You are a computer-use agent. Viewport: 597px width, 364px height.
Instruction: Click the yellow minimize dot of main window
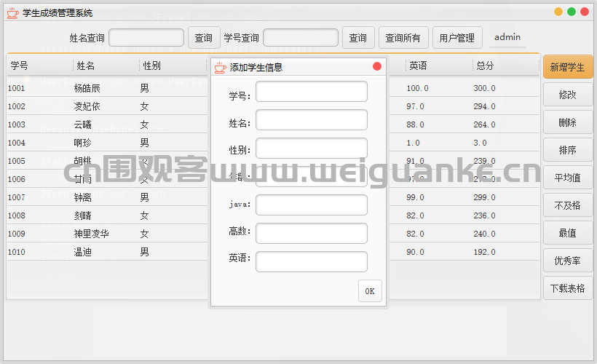coord(558,12)
